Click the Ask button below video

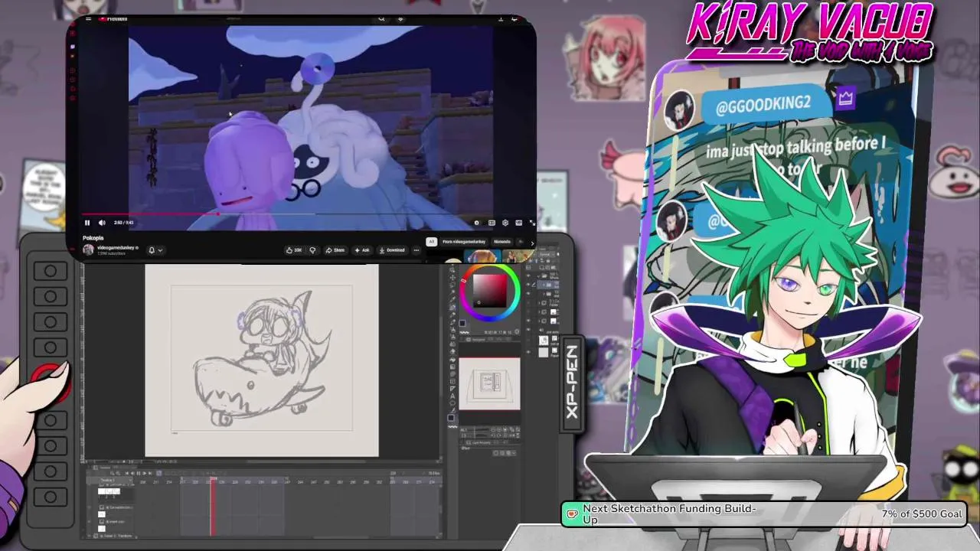362,250
